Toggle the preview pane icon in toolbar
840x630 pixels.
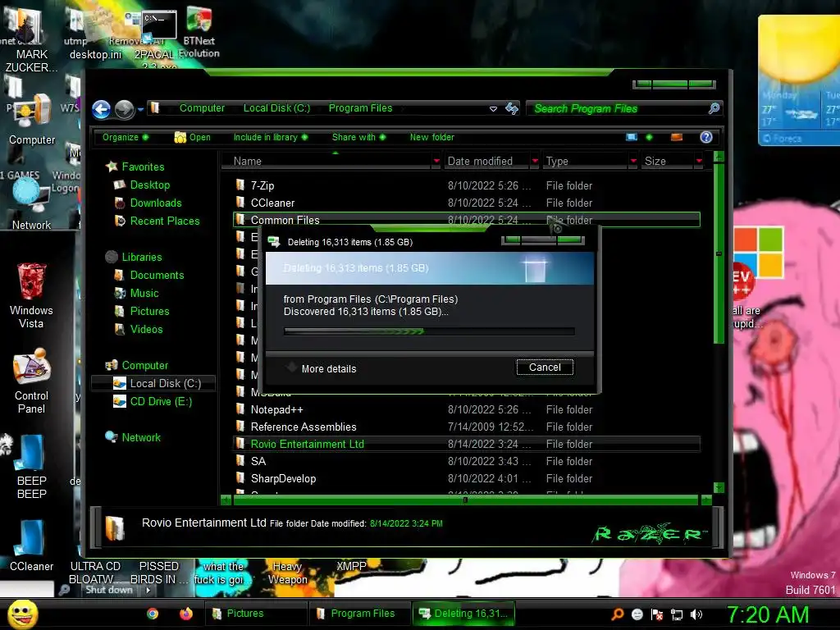pyautogui.click(x=677, y=137)
